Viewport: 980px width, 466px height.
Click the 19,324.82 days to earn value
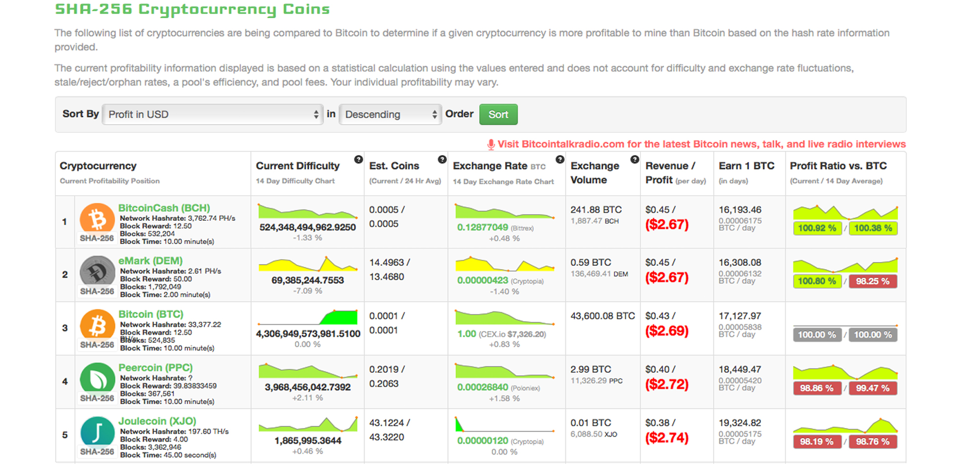740,423
